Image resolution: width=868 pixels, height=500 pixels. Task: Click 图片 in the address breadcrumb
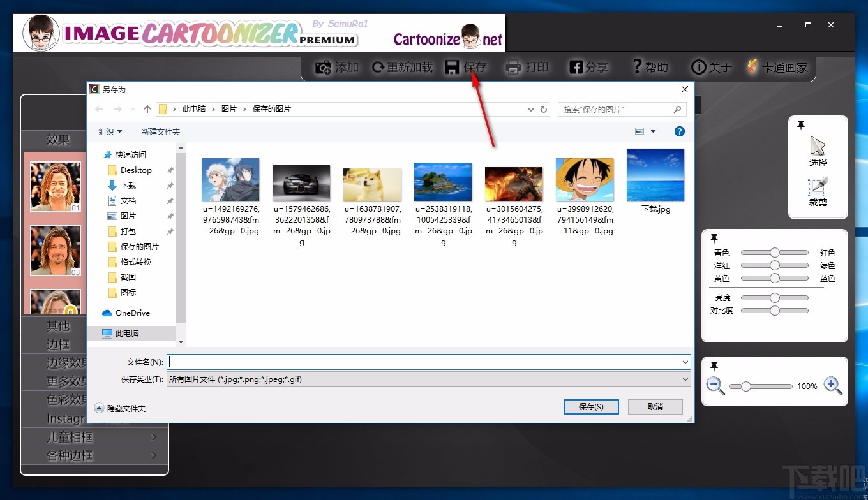tap(229, 109)
